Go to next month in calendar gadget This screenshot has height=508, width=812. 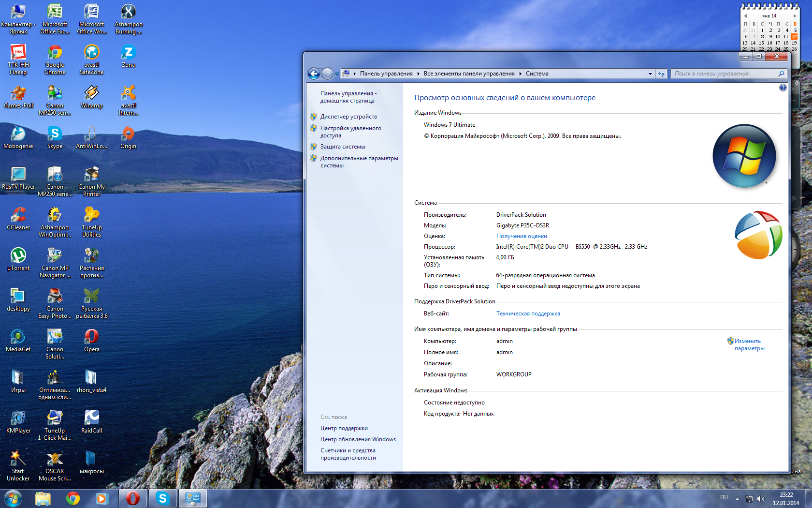tap(795, 16)
